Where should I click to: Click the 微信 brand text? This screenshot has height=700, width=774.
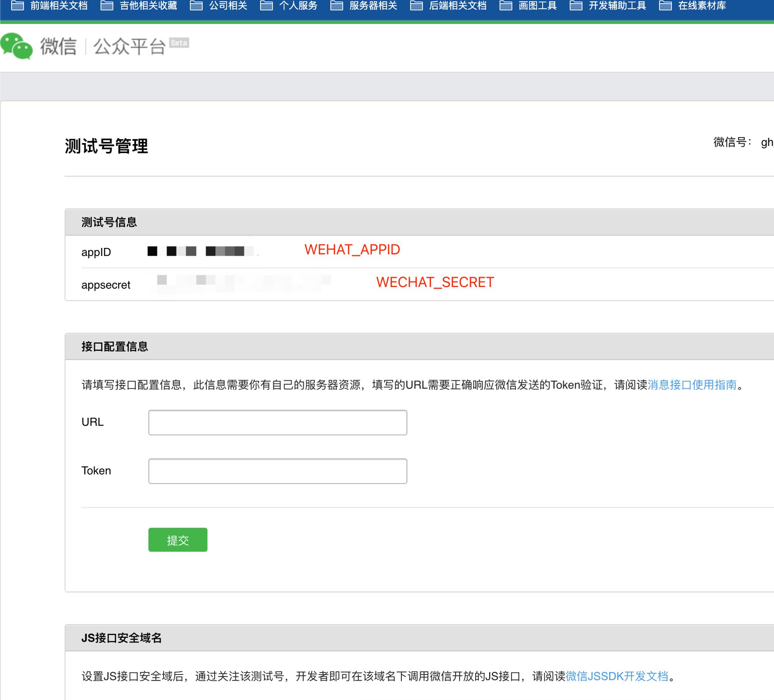click(58, 46)
